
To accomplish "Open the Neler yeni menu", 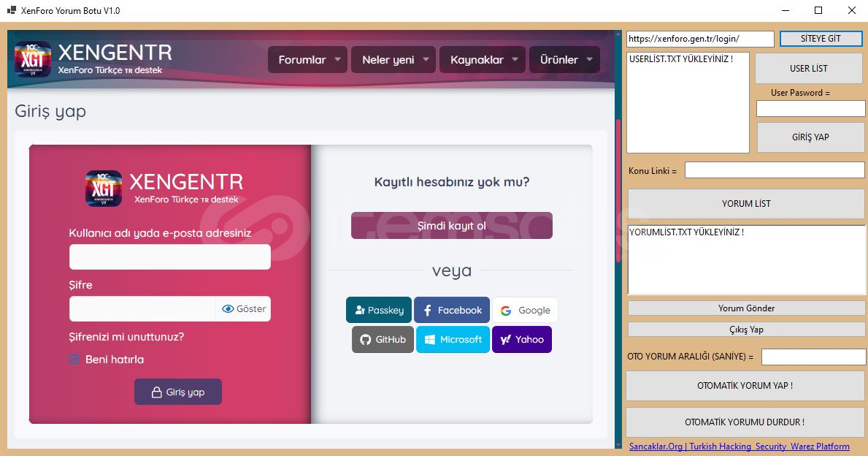I will [x=388, y=59].
